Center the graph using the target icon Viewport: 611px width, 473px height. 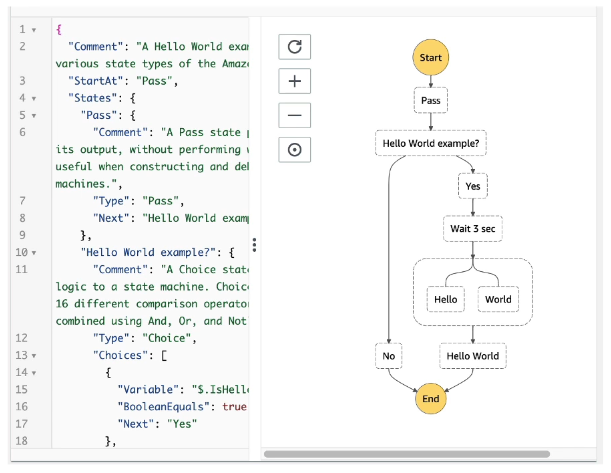(x=294, y=150)
